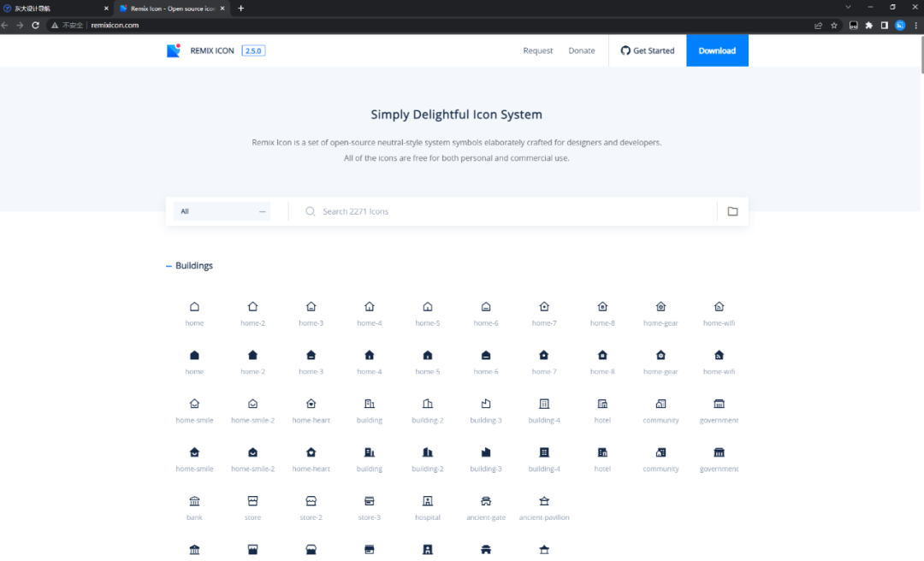This screenshot has width=924, height=561.
Task: Open the tab search chevron
Action: click(848, 7)
